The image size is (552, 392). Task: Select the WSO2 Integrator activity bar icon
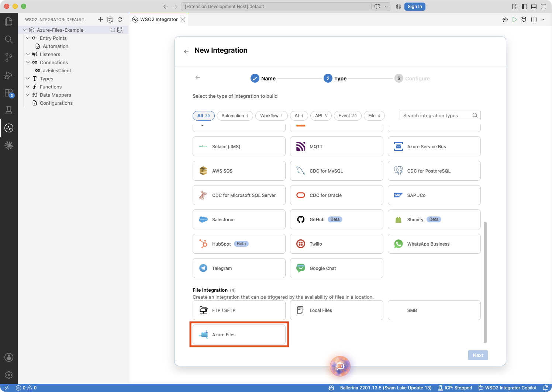(x=9, y=128)
